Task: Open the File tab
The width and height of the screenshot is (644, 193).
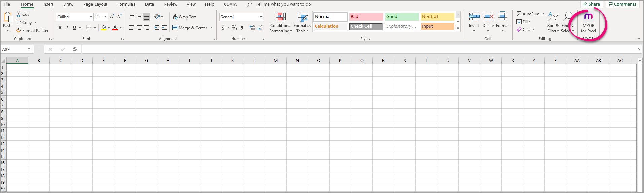Action: pyautogui.click(x=7, y=4)
